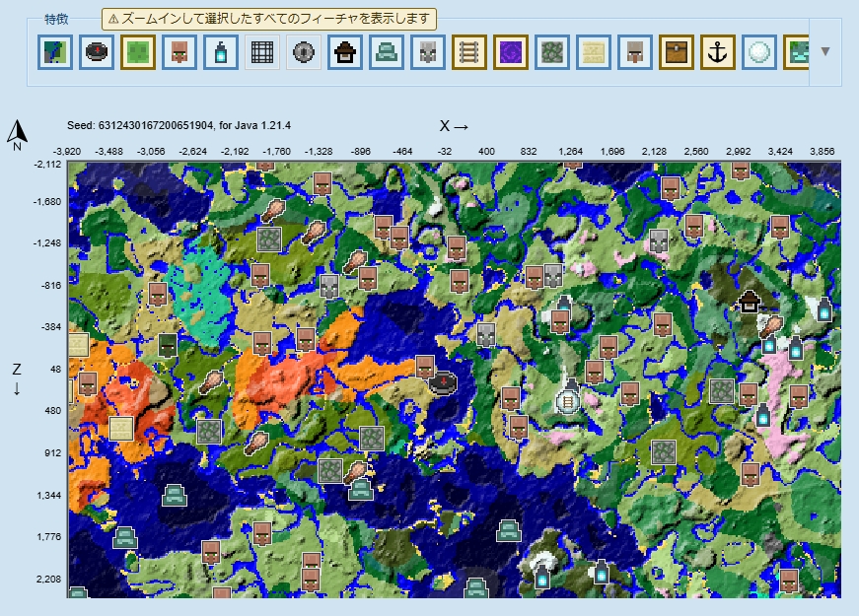Toggle the Desert Temple sandstone icon in toolbar
Screen dimensions: 859x616
coord(594,52)
